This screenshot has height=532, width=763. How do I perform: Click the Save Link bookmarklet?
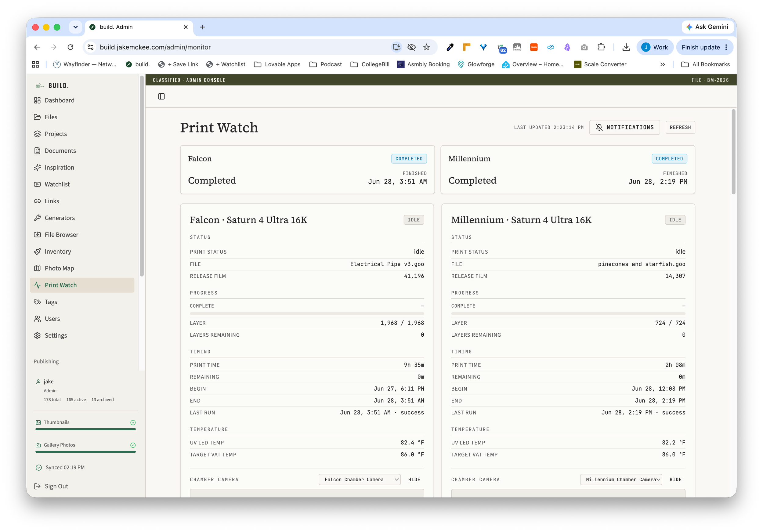178,64
